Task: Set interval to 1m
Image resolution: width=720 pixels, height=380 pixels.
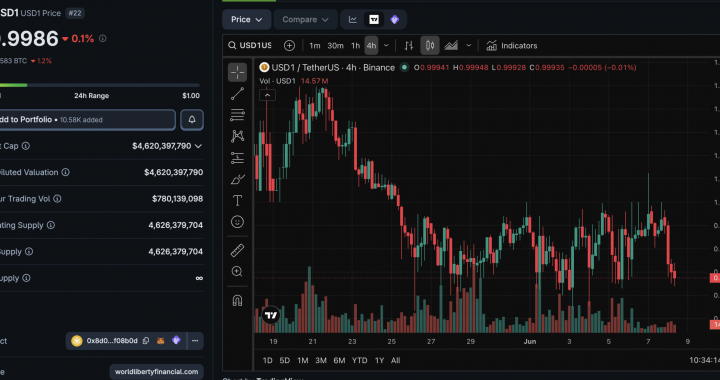Action: point(315,45)
